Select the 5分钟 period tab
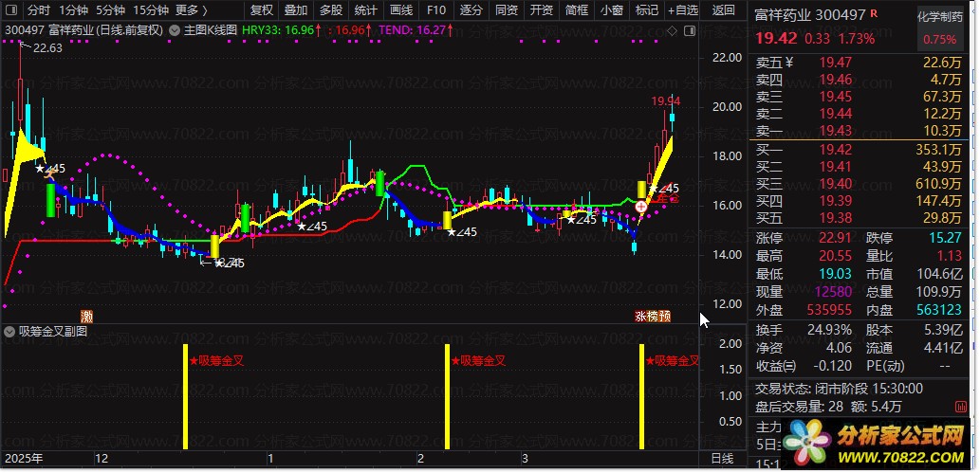The height and width of the screenshot is (473, 980). click(x=111, y=10)
